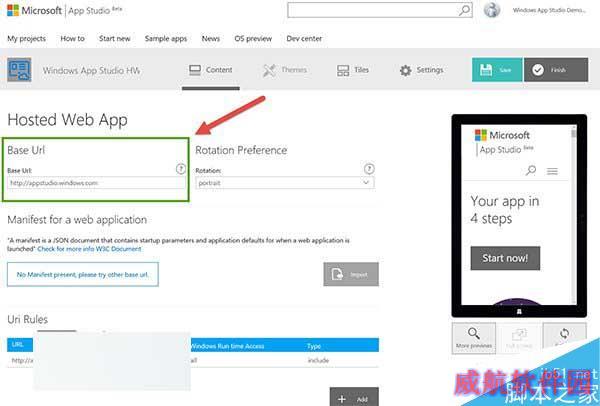Open the Content tab

click(x=211, y=70)
